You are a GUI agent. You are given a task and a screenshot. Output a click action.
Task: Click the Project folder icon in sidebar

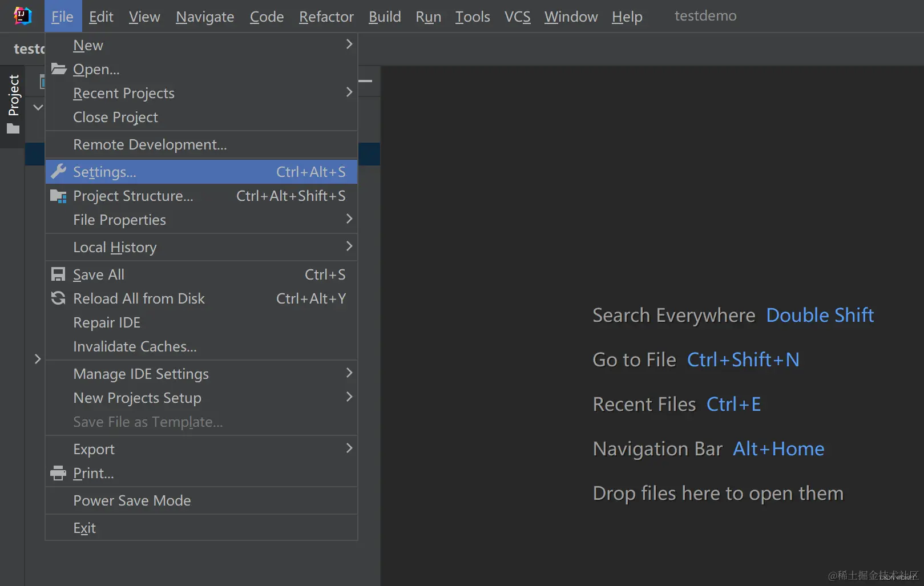coord(13,129)
